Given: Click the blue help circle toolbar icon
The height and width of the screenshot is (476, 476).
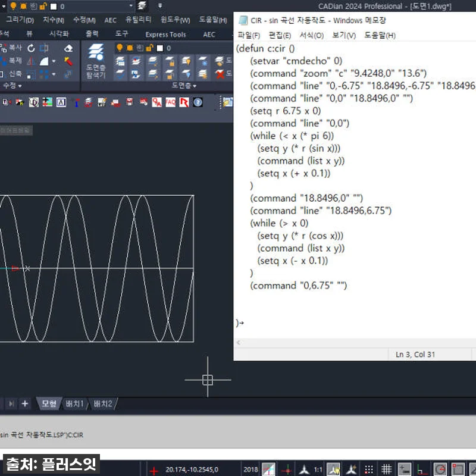Looking at the screenshot, I should coord(198,102).
